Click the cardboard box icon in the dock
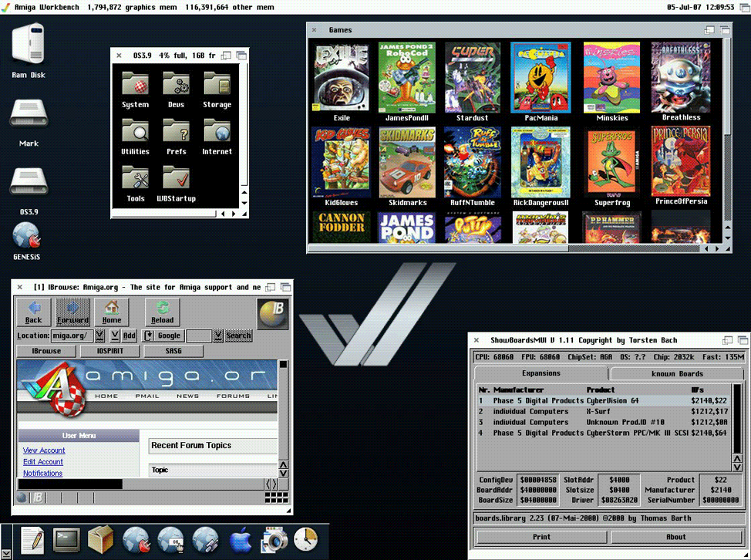 point(100,539)
